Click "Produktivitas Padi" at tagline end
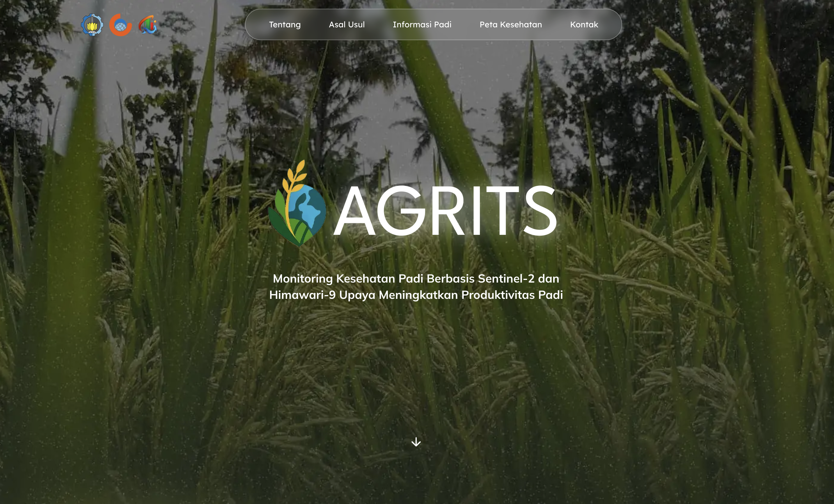 point(512,295)
